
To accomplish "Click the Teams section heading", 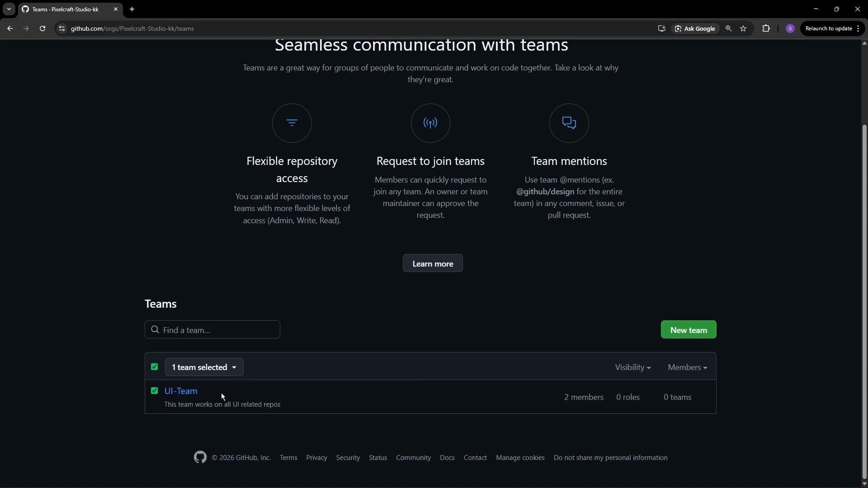I will tap(160, 304).
